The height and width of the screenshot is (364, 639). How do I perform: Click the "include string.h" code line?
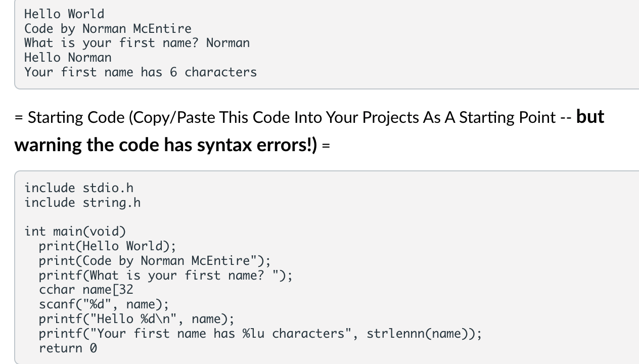82,203
